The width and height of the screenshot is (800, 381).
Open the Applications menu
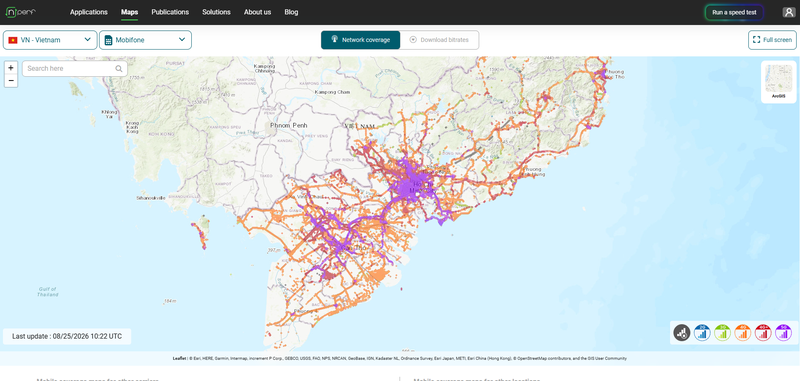pyautogui.click(x=89, y=12)
